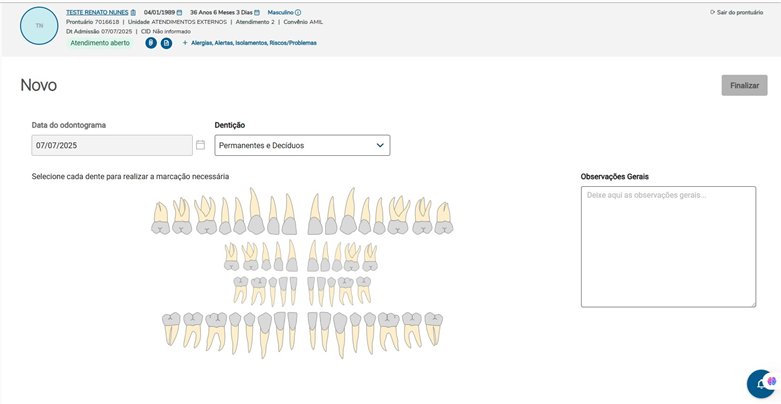
Task: Click the Data do odontograma date field
Action: pos(111,145)
